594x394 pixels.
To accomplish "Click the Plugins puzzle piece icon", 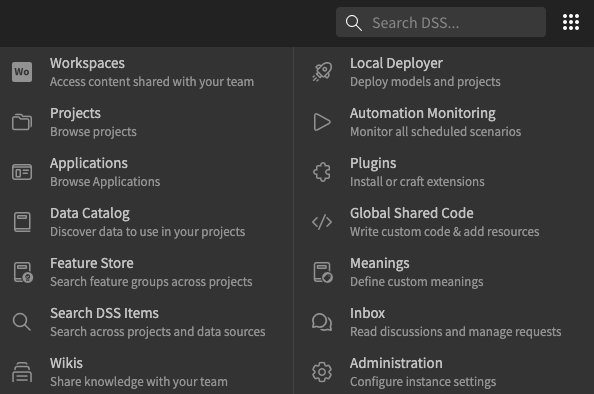I will point(322,172).
